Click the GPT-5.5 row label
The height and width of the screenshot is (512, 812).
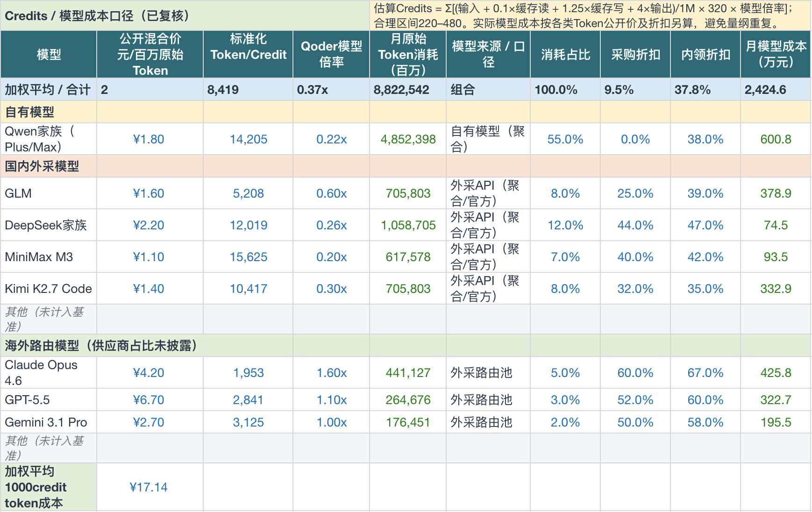click(49, 400)
